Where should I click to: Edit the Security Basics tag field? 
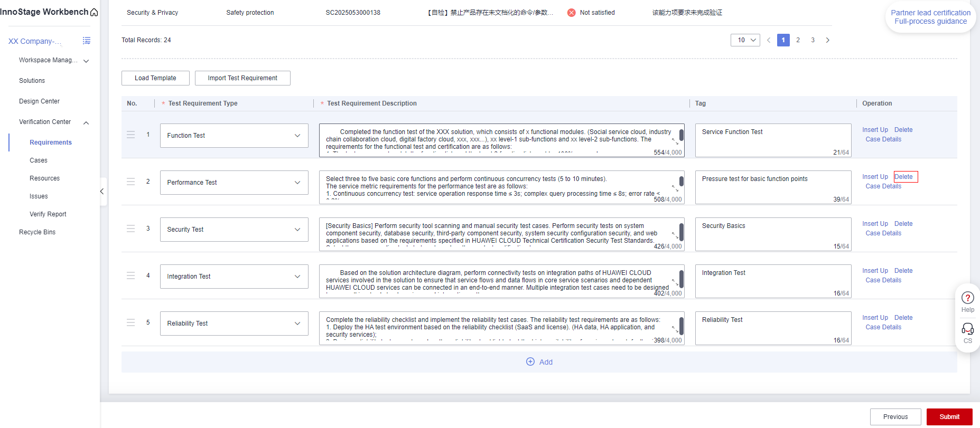(773, 234)
